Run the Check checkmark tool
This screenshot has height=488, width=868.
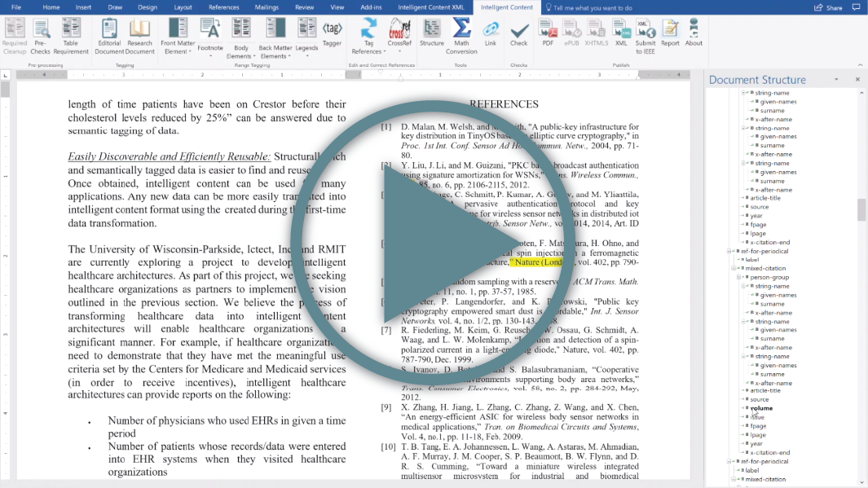point(518,33)
